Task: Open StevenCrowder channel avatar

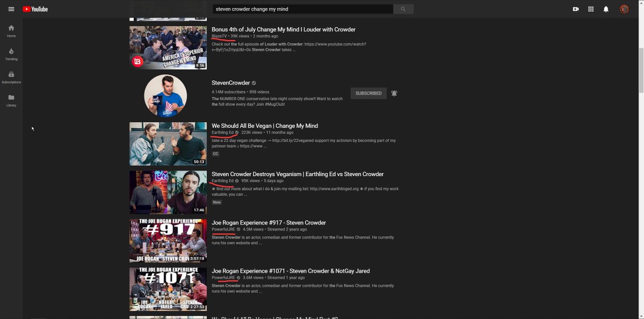Action: click(x=165, y=96)
